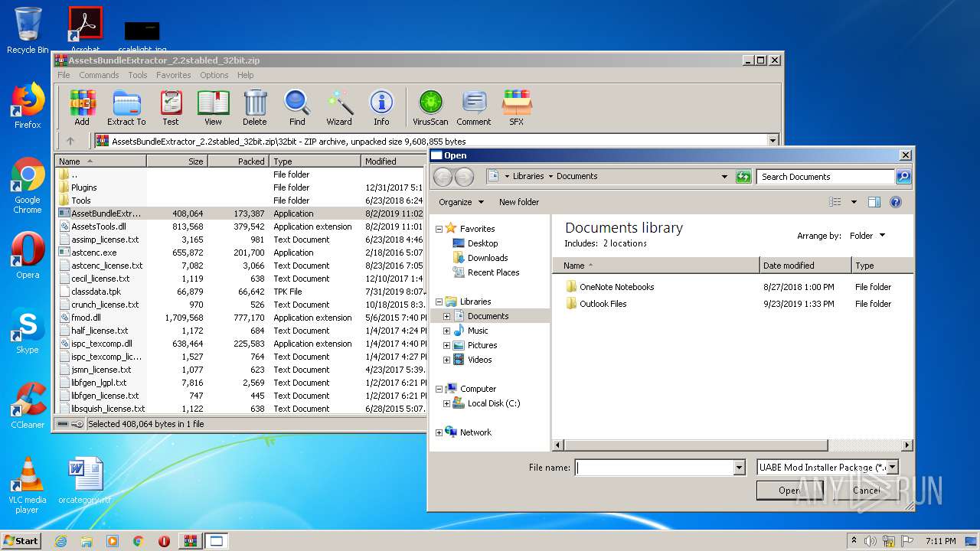This screenshot has width=980, height=551.
Task: Click the SFX toolbar icon
Action: click(517, 107)
